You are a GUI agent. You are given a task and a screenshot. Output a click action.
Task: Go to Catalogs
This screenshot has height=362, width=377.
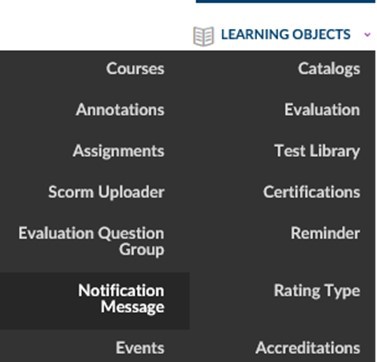pyautogui.click(x=329, y=69)
